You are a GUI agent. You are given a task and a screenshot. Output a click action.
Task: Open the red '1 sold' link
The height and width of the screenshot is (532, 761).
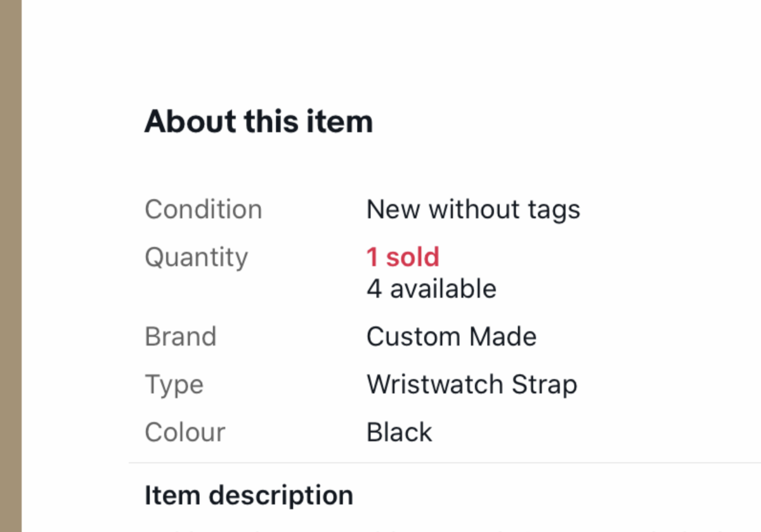(x=403, y=257)
